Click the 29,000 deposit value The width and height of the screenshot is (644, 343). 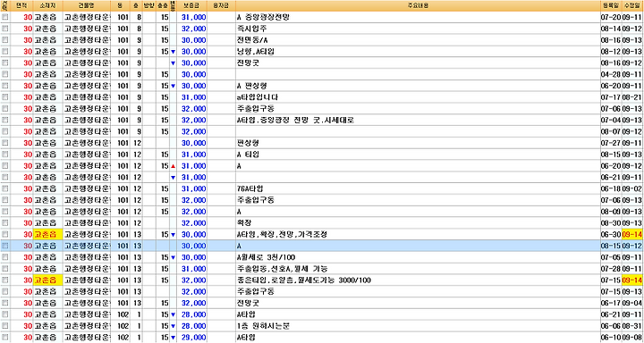tap(193, 338)
